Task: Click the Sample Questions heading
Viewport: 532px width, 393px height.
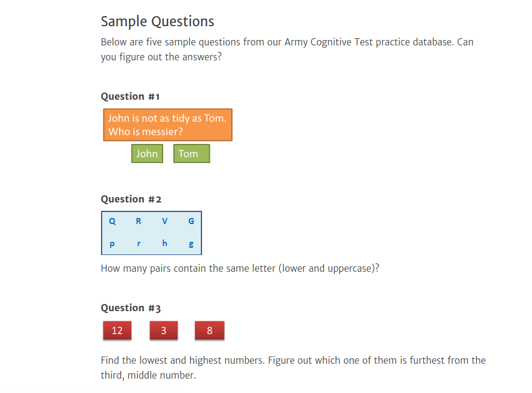Action: pyautogui.click(x=157, y=22)
